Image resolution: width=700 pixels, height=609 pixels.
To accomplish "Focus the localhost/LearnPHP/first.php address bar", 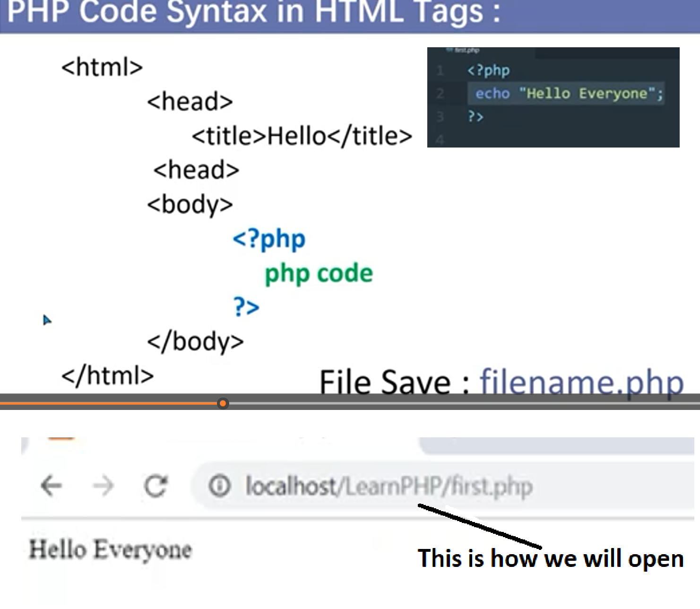I will (389, 486).
